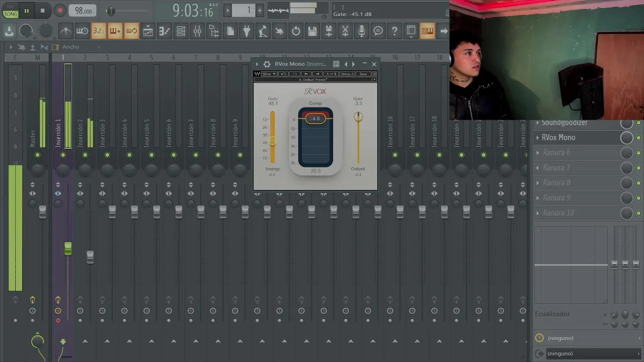Viewport: 644px width, 362px height.
Task: Click the 98.000 tempo field
Action: pos(84,11)
